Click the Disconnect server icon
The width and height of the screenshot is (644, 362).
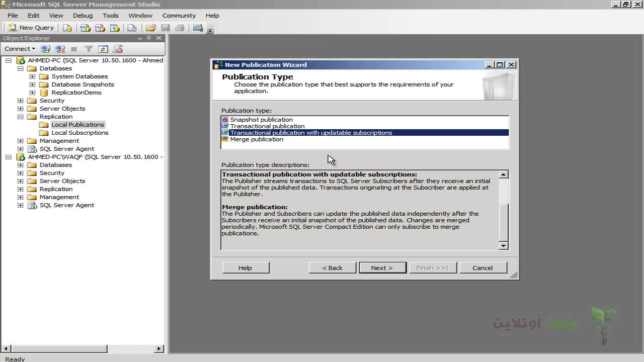click(x=60, y=49)
